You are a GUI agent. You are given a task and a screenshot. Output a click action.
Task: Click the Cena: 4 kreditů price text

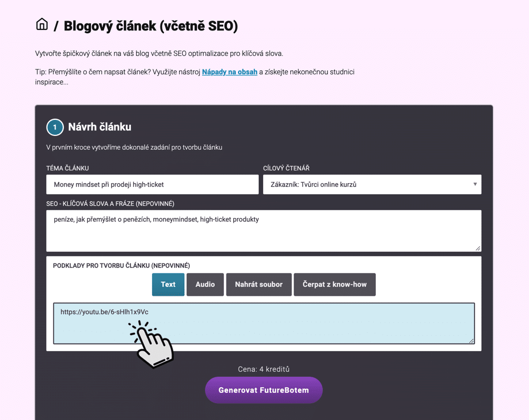tap(264, 369)
